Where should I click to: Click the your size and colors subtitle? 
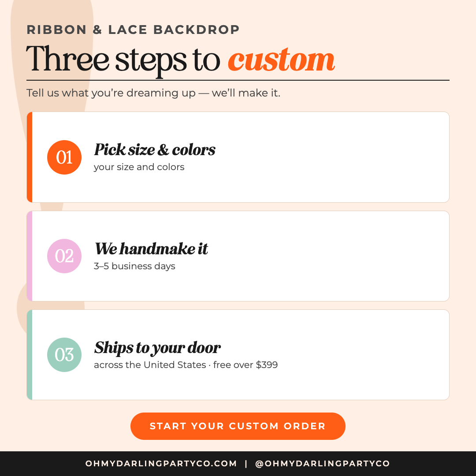click(139, 167)
